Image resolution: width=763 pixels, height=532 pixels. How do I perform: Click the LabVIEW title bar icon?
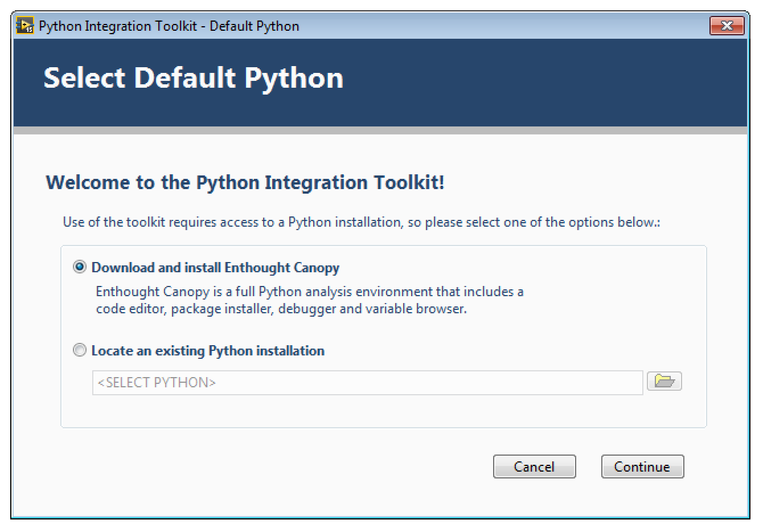(x=25, y=26)
